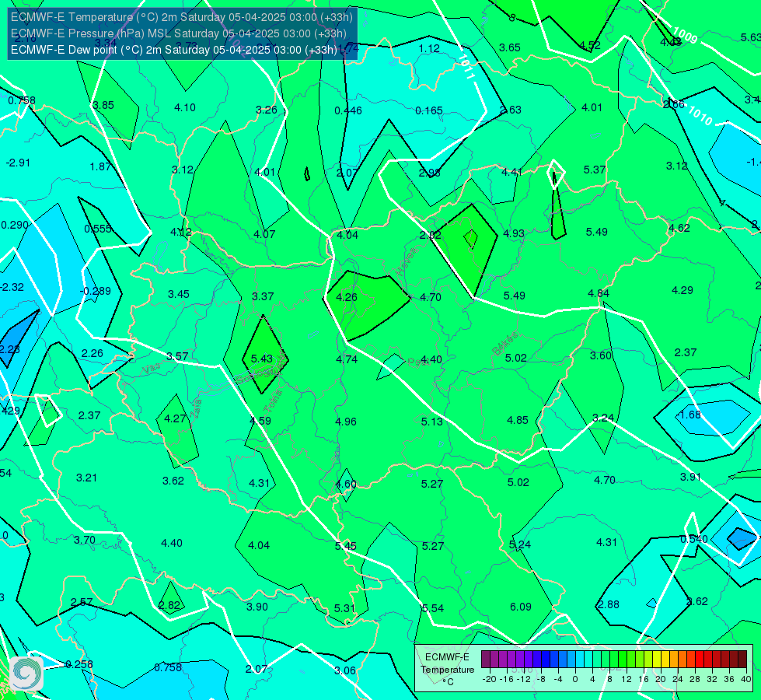
Task: Click the 5.45 dew point value
Action: (346, 546)
